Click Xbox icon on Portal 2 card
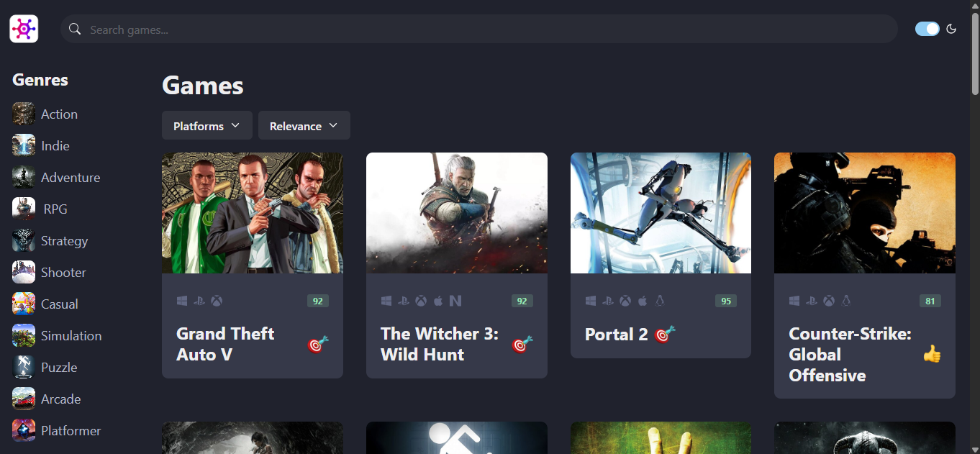Image resolution: width=980 pixels, height=454 pixels. tap(625, 301)
